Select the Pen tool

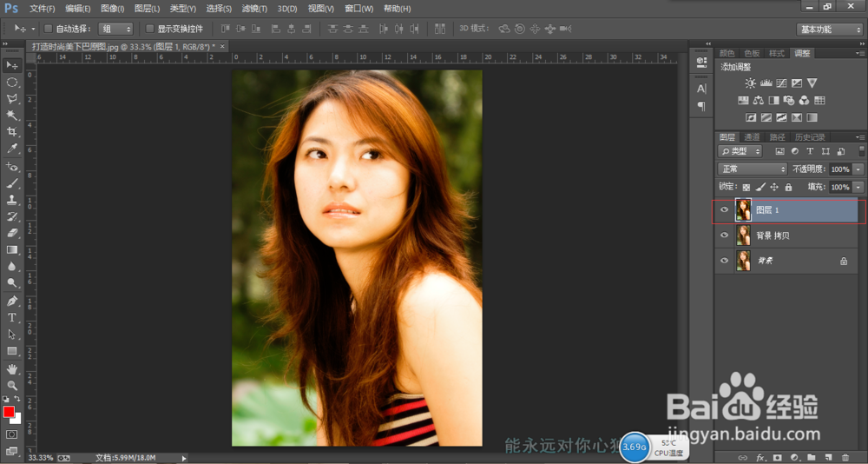(11, 301)
